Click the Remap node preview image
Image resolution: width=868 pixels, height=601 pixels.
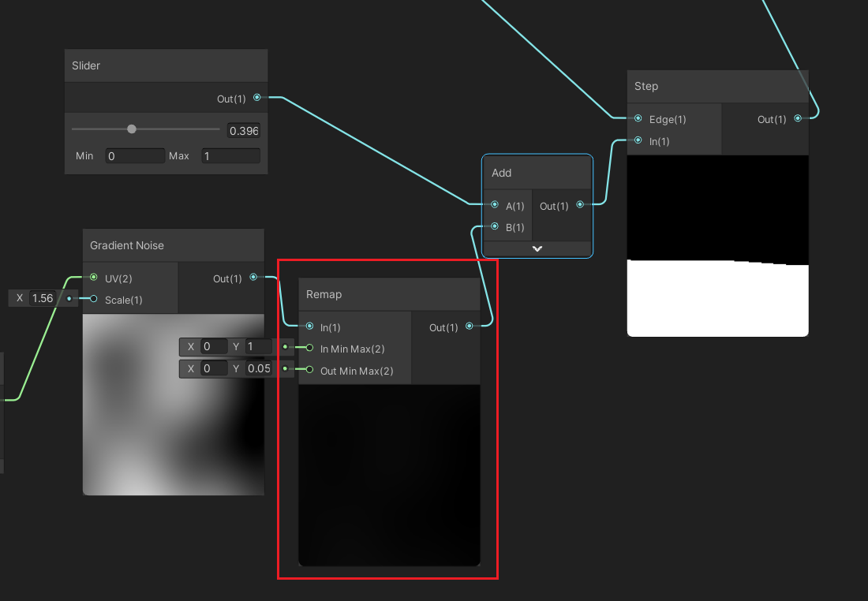(x=389, y=476)
